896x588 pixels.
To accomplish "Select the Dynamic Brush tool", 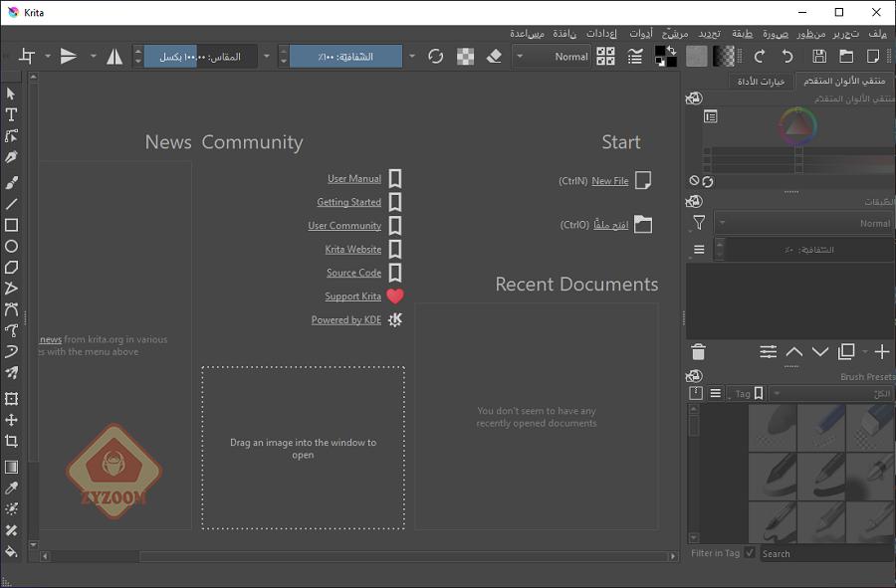I will (x=11, y=351).
